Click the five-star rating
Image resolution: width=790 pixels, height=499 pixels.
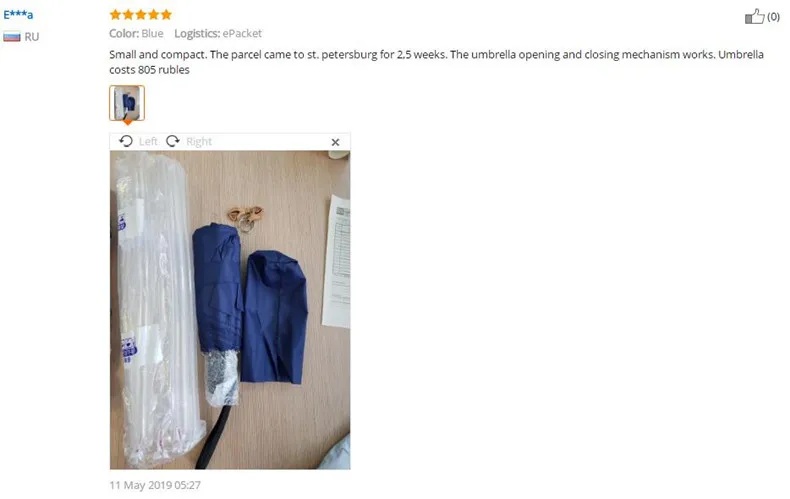tap(141, 15)
